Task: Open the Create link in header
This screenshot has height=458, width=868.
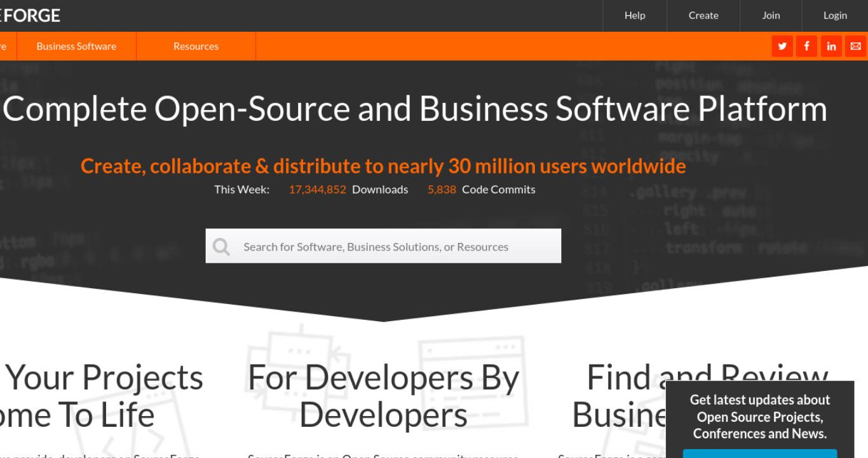Action: tap(703, 15)
